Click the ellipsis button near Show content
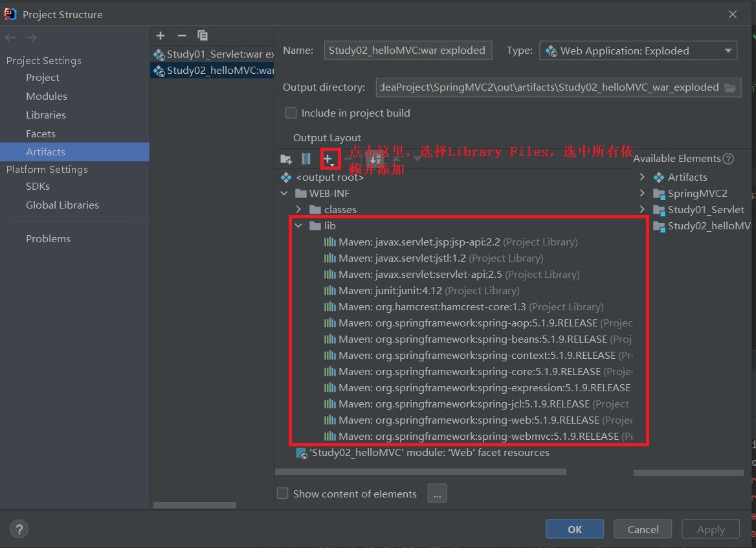 (438, 494)
